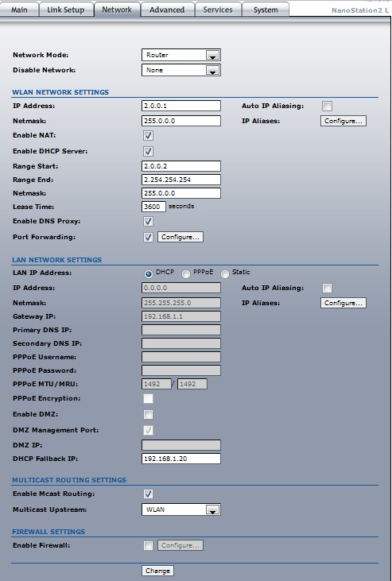Click the DHCP server Netmask field
Image resolution: width=392 pixels, height=581 pixels.
[181, 193]
